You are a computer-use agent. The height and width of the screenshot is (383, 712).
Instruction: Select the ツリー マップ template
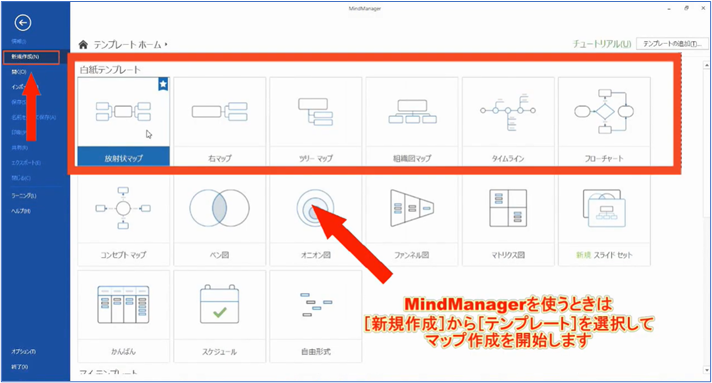316,122
